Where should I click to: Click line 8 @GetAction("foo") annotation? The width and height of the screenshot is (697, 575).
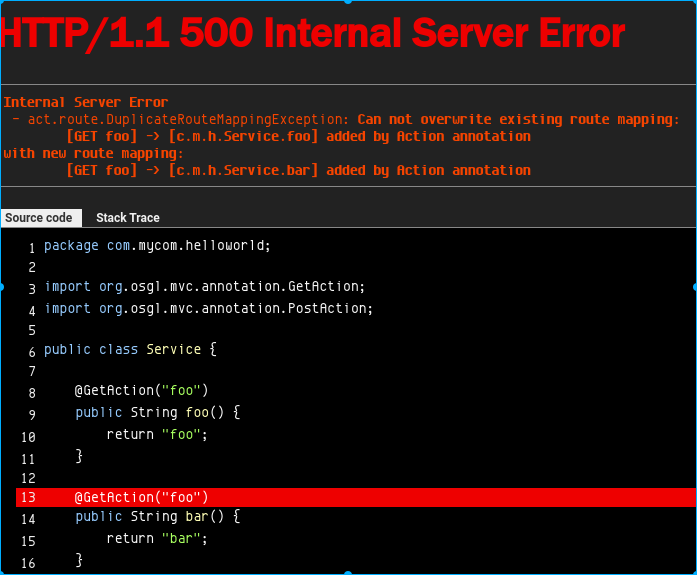click(141, 390)
